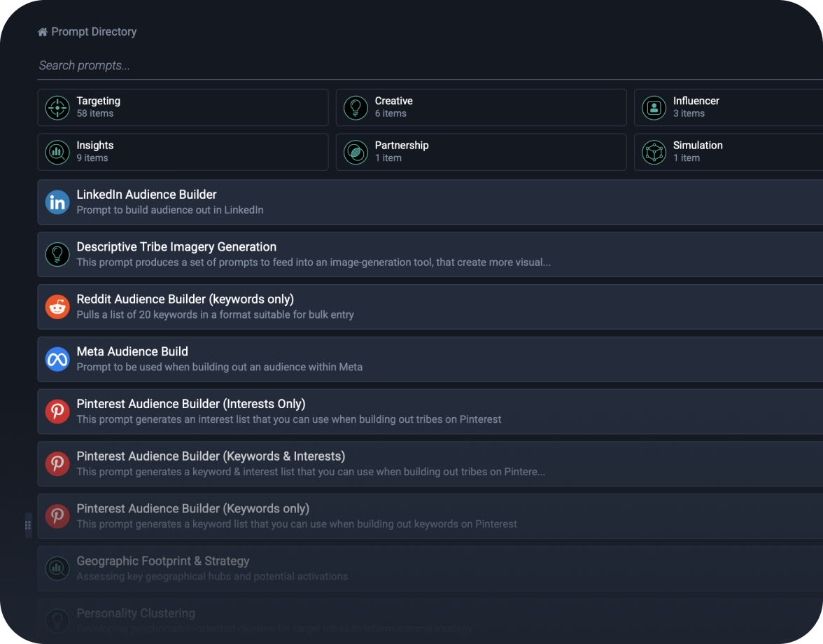The height and width of the screenshot is (644, 823).
Task: Filter by Targeting category with 58 items
Action: point(183,107)
